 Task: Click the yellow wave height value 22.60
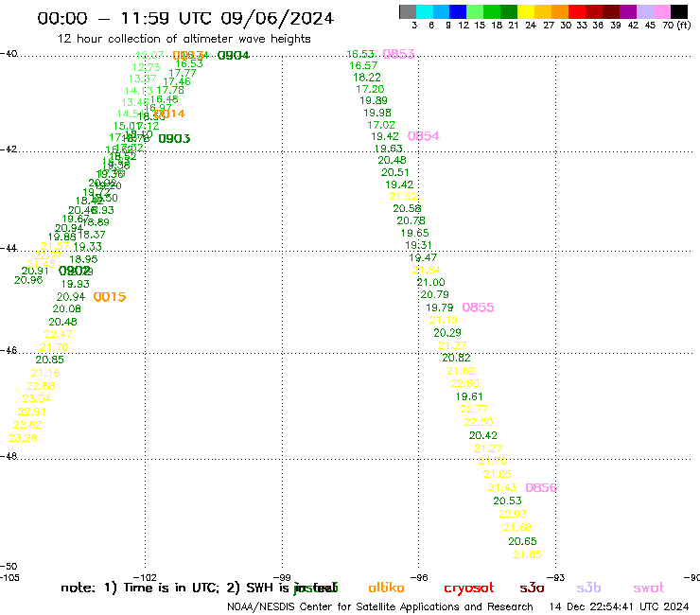coord(465,383)
